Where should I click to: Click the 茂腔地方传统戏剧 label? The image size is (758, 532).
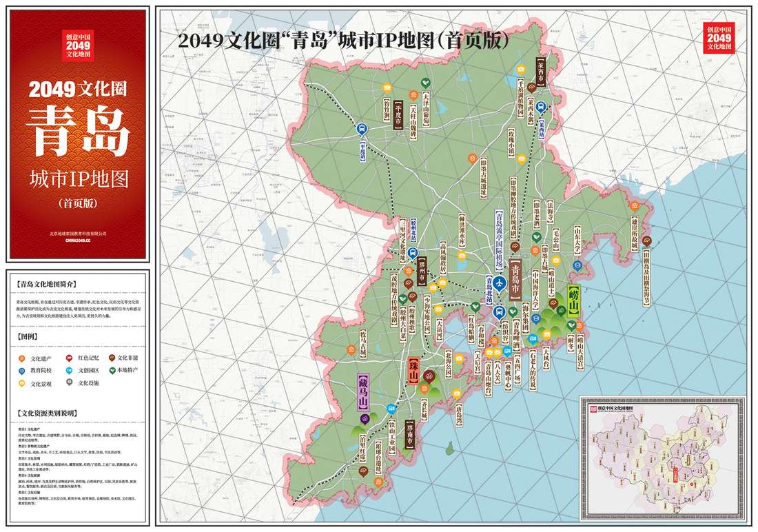394,300
